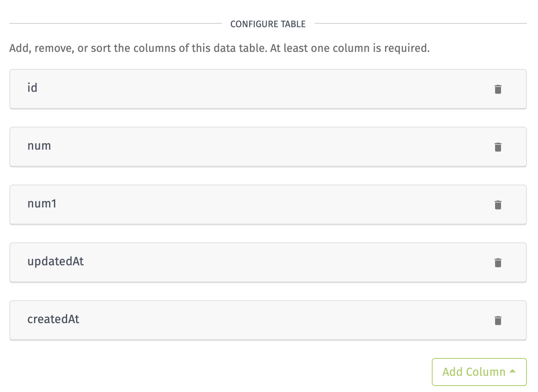Remove the num column via trash icon
538x392 pixels.
point(498,147)
